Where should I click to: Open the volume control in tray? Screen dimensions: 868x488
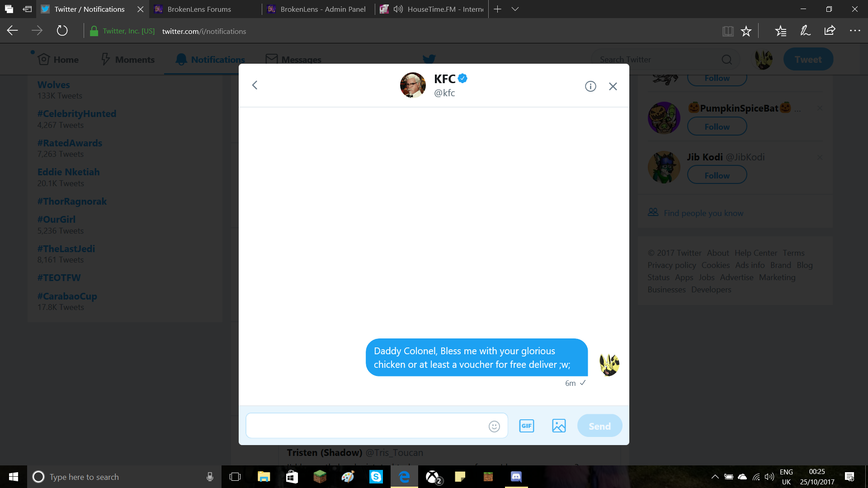(769, 477)
